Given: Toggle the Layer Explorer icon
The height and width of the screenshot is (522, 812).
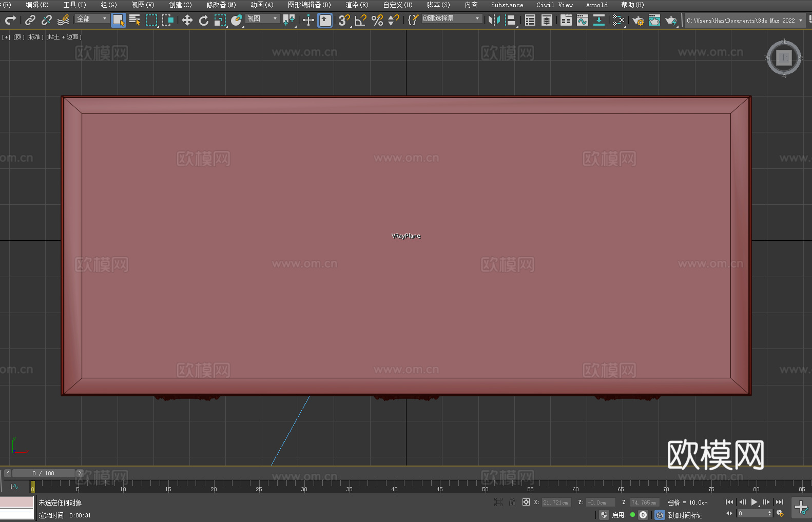Looking at the screenshot, I should point(547,20).
